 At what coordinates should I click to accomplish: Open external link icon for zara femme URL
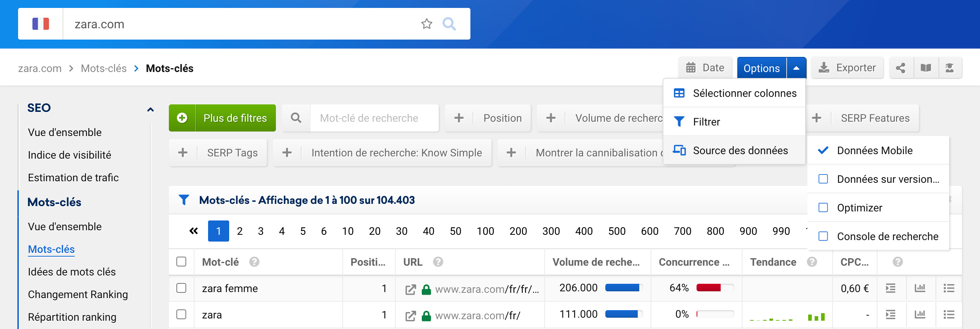point(410,289)
